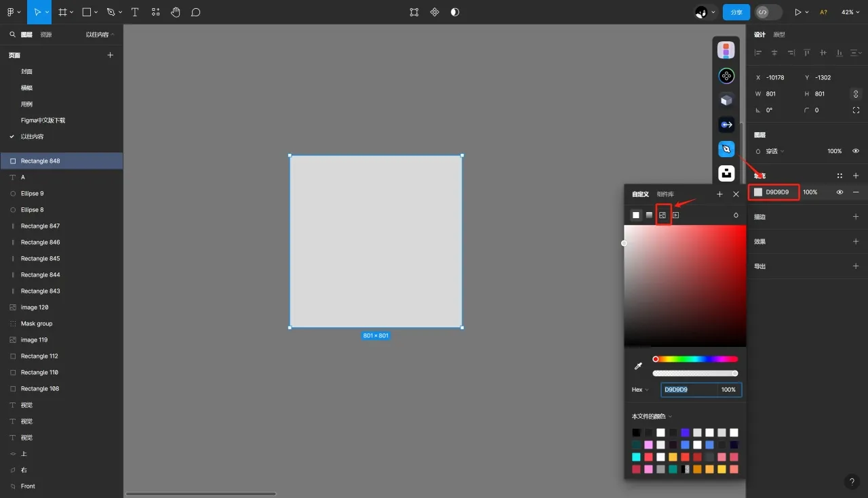This screenshot has height=498, width=868.
Task: Pick color with the eyedropper
Action: 637,366
